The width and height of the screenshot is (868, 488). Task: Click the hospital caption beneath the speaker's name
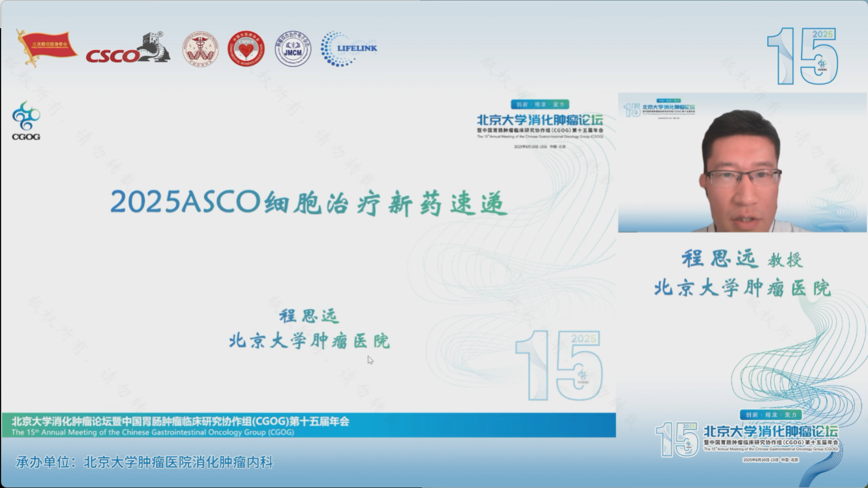742,288
